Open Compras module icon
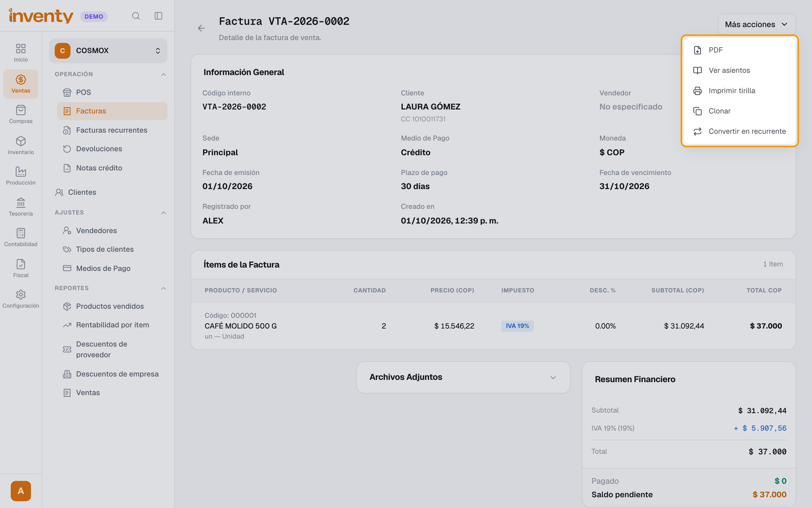Image resolution: width=812 pixels, height=508 pixels. coord(21,114)
